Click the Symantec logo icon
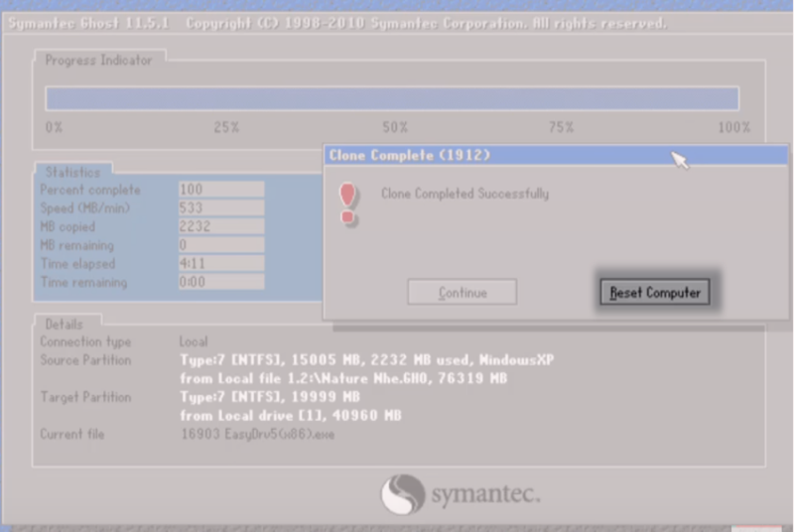The width and height of the screenshot is (794, 532). (403, 494)
